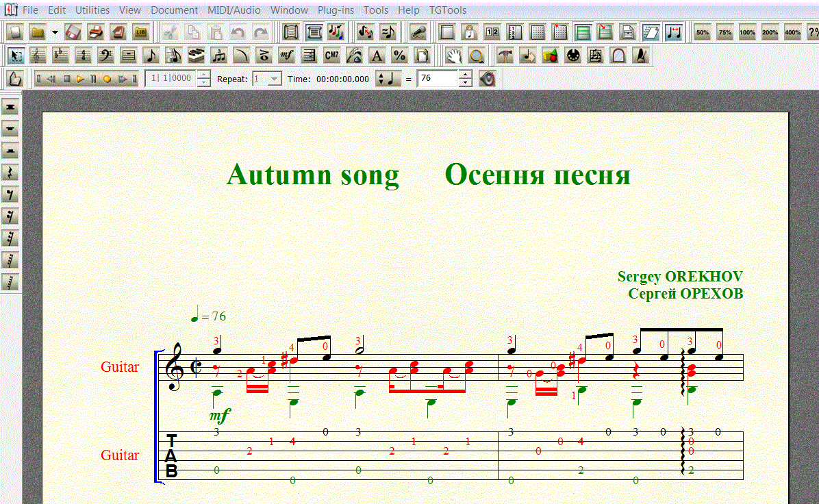
Task: Select the Key Signature tool
Action: click(61, 55)
